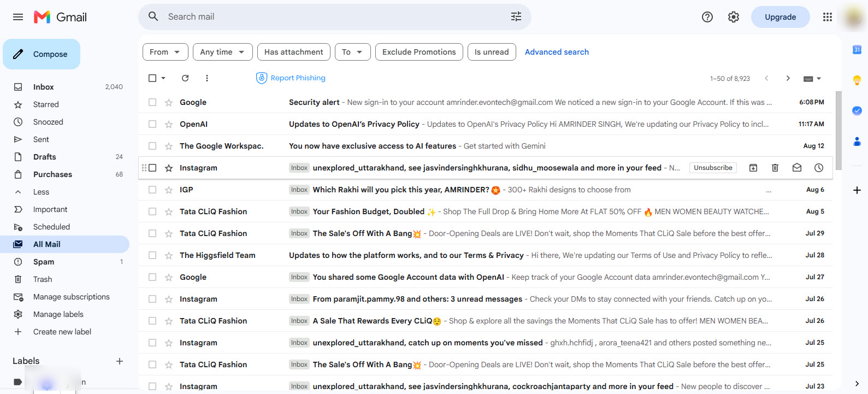Snooze the hovered Instagram email
Image resolution: width=868 pixels, height=394 pixels.
point(819,168)
